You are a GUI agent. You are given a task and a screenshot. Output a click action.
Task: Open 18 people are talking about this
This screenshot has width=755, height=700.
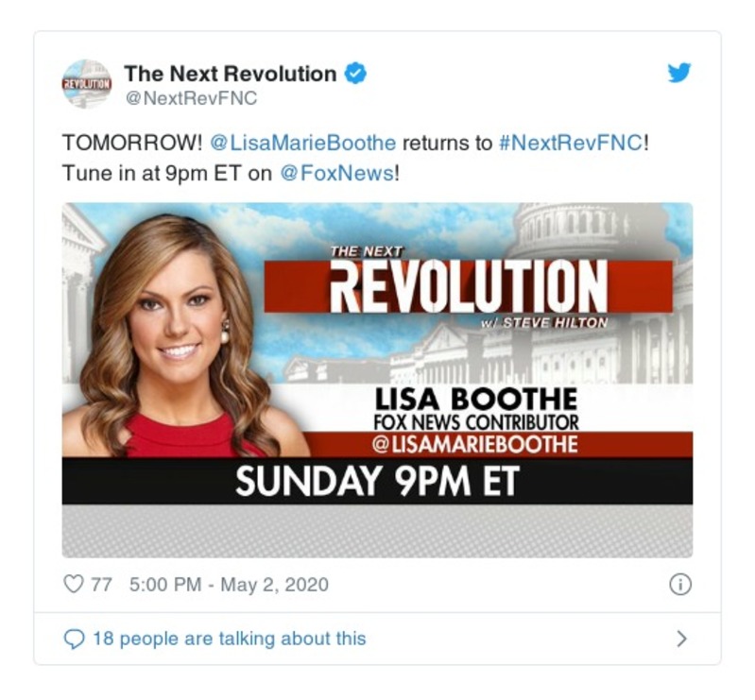(230, 639)
